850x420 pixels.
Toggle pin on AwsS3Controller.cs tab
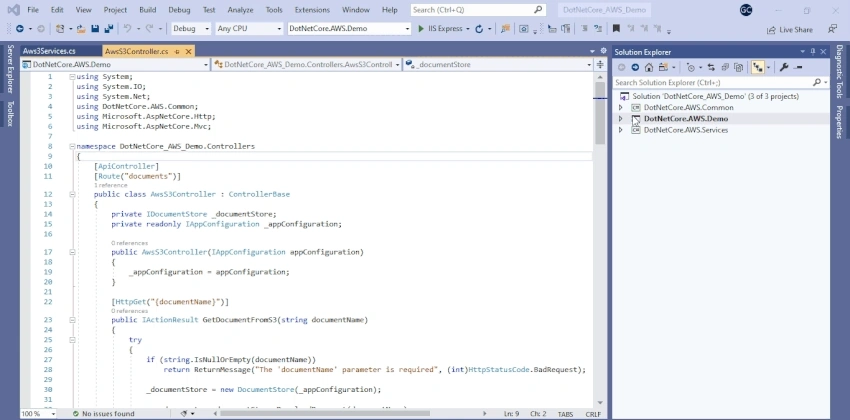177,51
